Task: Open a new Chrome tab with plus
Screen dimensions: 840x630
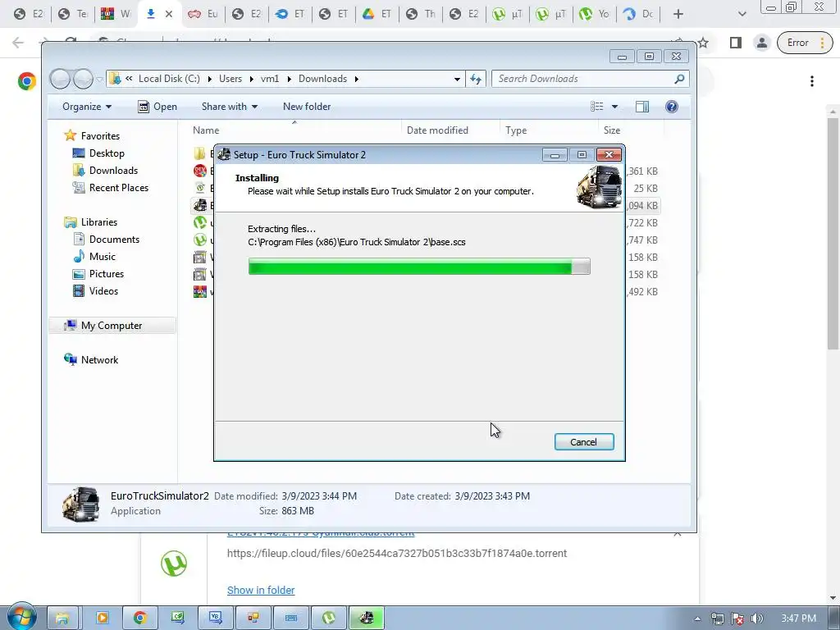Action: coord(678,14)
